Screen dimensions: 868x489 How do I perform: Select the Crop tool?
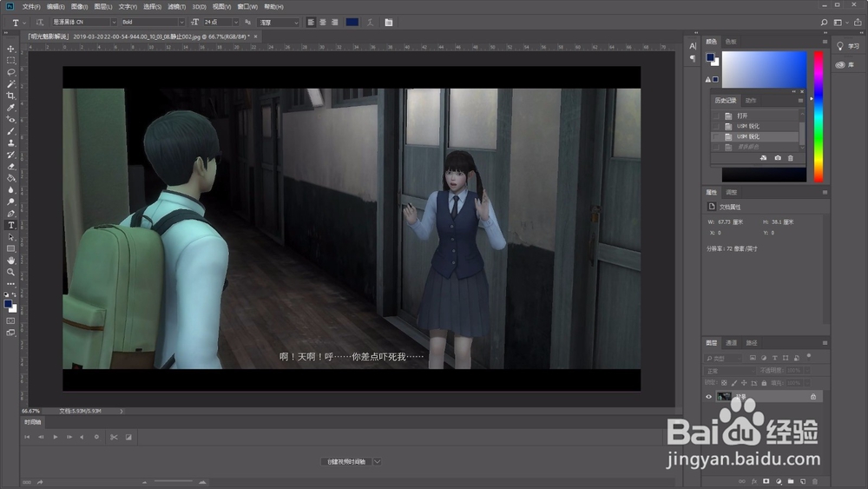tap(10, 96)
